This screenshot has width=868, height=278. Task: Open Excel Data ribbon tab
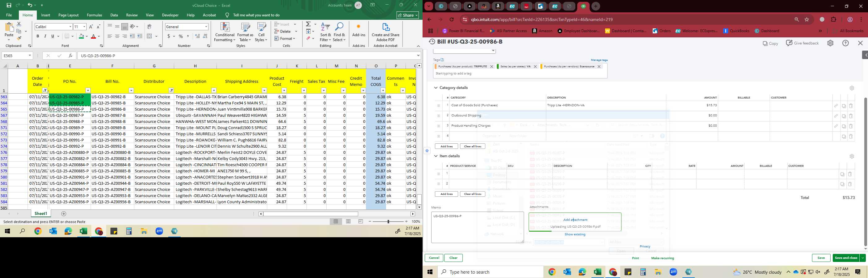tap(114, 15)
